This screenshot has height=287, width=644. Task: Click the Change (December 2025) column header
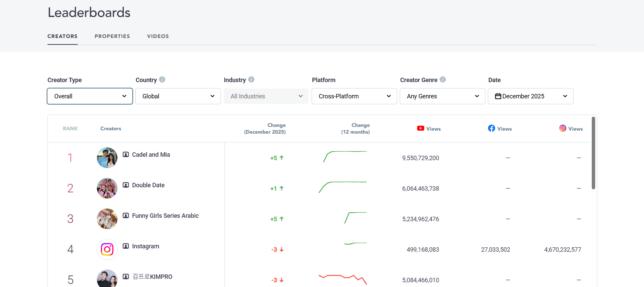tap(265, 129)
